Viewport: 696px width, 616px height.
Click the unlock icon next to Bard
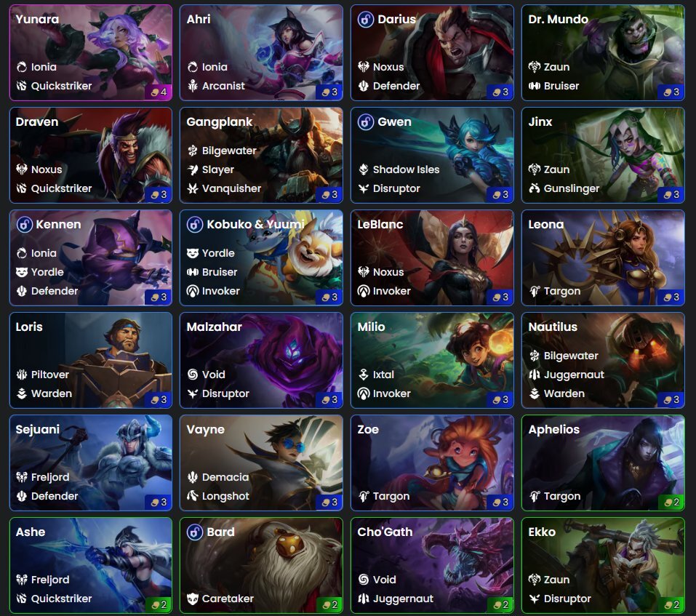[x=195, y=532]
